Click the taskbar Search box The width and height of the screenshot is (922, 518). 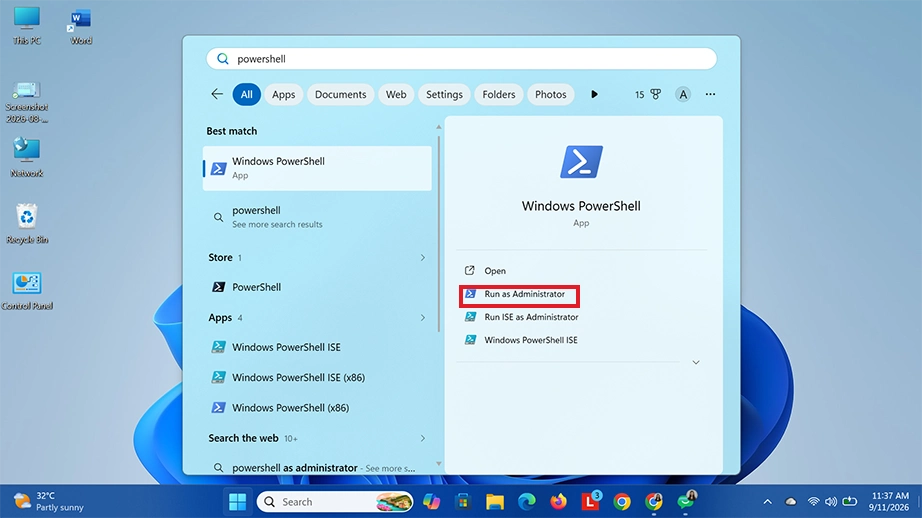coord(335,502)
